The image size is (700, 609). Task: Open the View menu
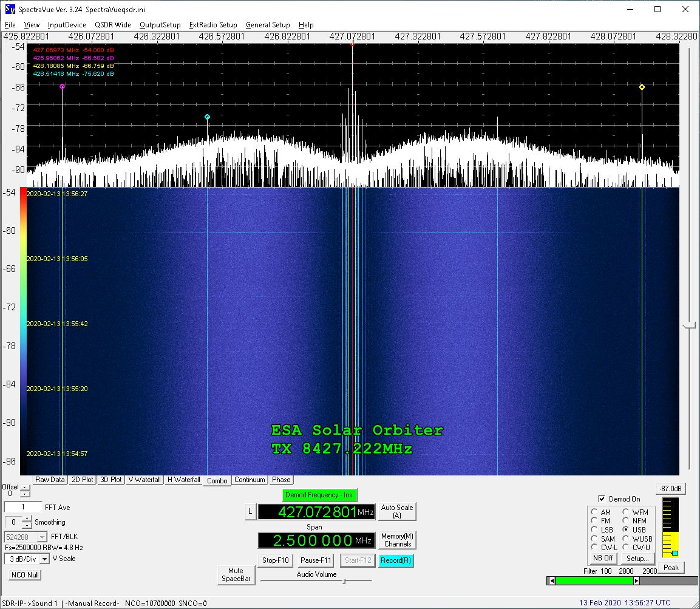pos(31,25)
